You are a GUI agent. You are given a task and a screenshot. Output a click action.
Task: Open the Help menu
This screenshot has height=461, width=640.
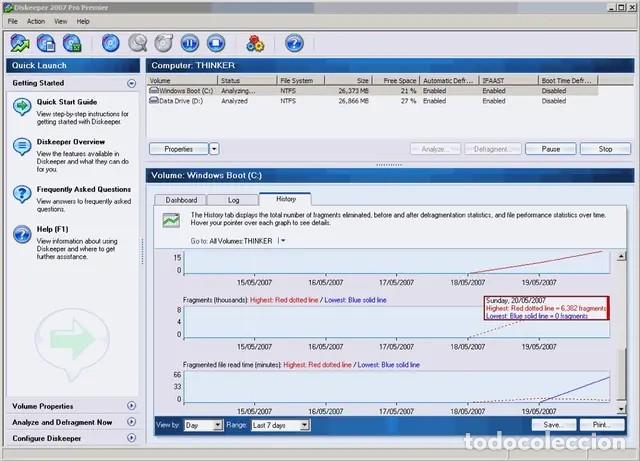[x=83, y=21]
